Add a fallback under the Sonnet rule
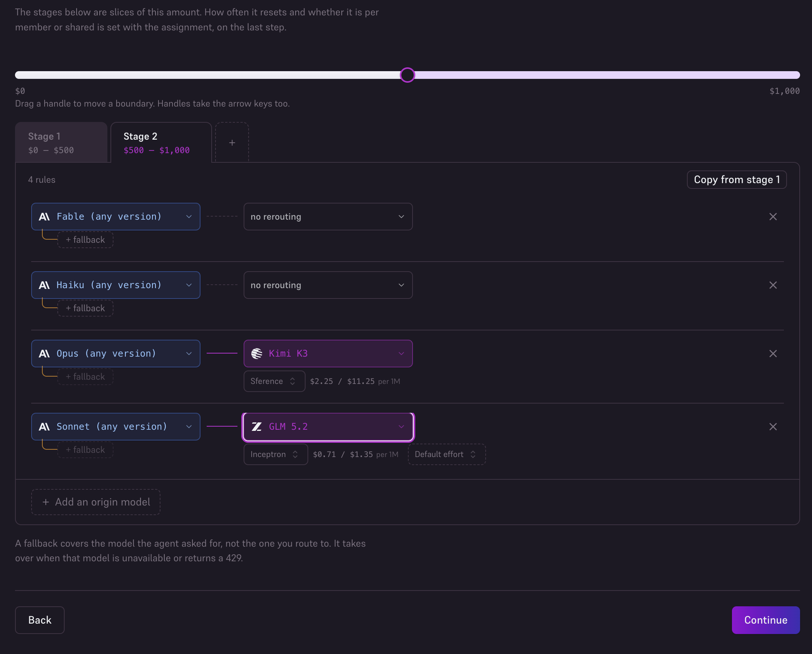 (85, 450)
